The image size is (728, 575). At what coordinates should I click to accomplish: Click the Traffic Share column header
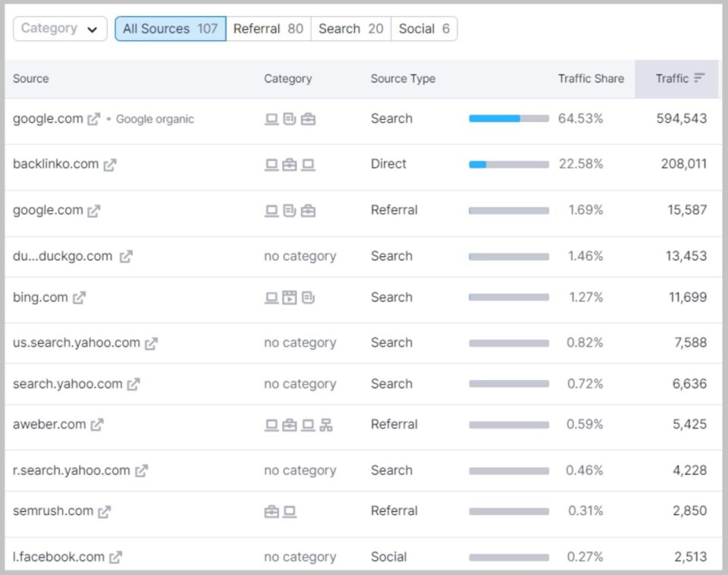coord(591,78)
